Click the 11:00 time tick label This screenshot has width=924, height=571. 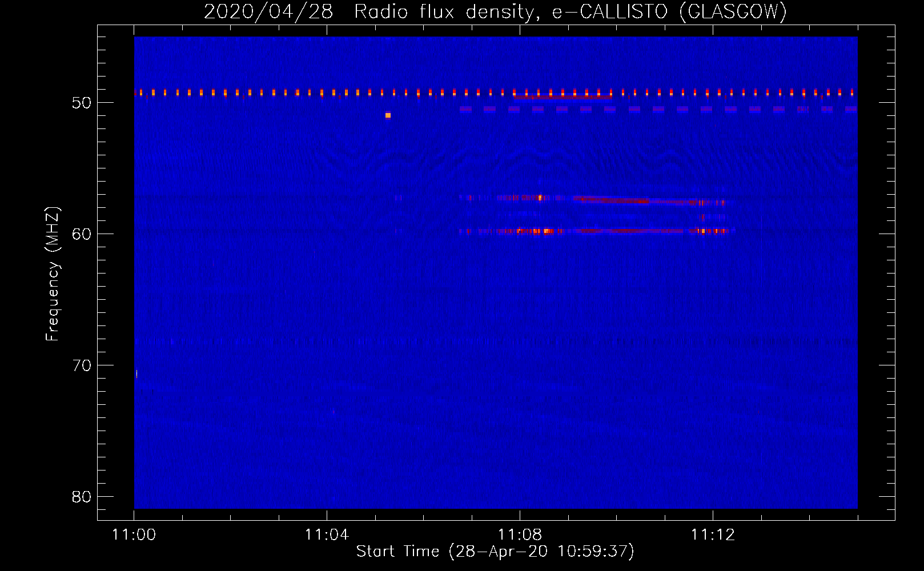(134, 535)
